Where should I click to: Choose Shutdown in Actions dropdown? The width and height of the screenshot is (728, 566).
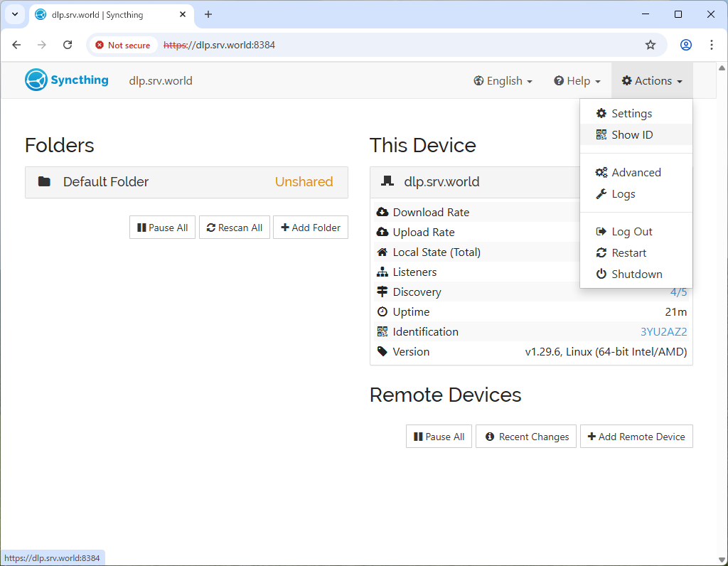636,274
